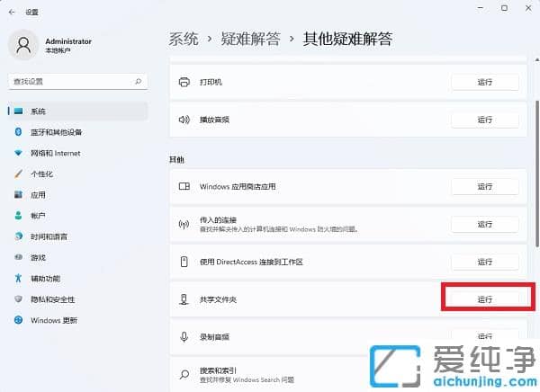540x392 pixels.
Task: Run the Shared Folders troubleshooter
Action: pyautogui.click(x=484, y=298)
